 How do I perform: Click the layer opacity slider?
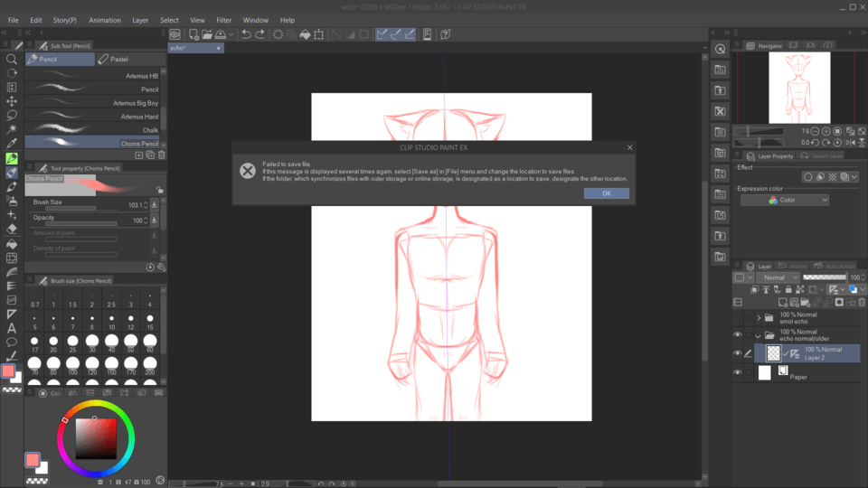825,277
